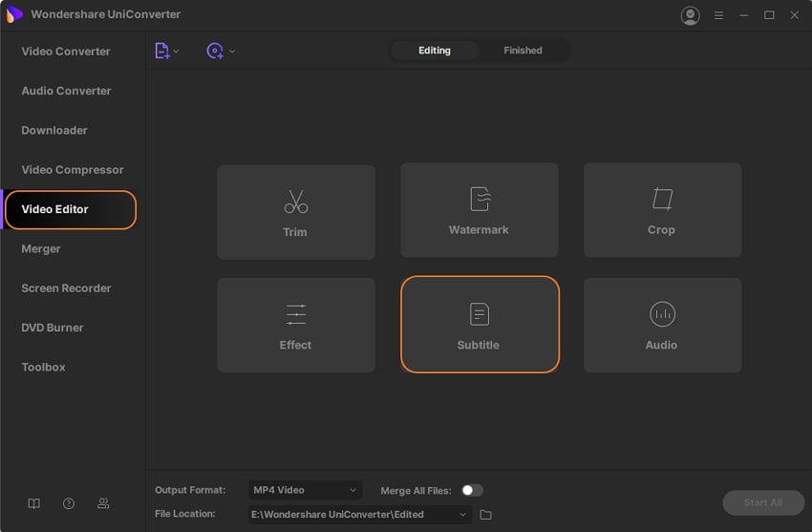812x532 pixels.
Task: Open the hamburger menu in title bar
Action: [718, 15]
